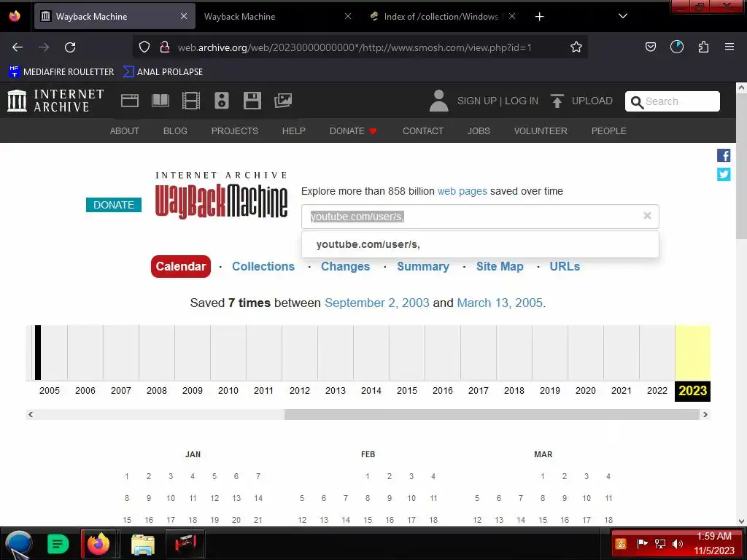Open a new tab with plus button
Viewport: 747px width, 560px height.
pos(539,17)
